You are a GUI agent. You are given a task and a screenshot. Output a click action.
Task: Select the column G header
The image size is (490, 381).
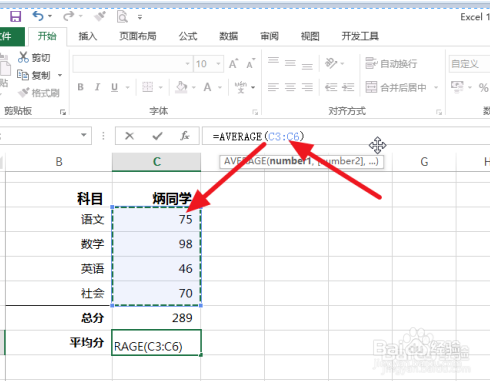point(424,162)
